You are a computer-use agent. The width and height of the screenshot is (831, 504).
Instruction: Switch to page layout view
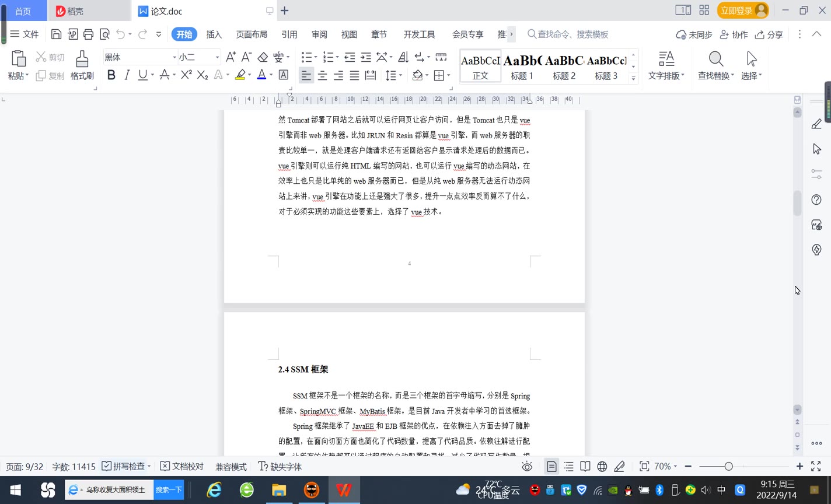tap(551, 466)
